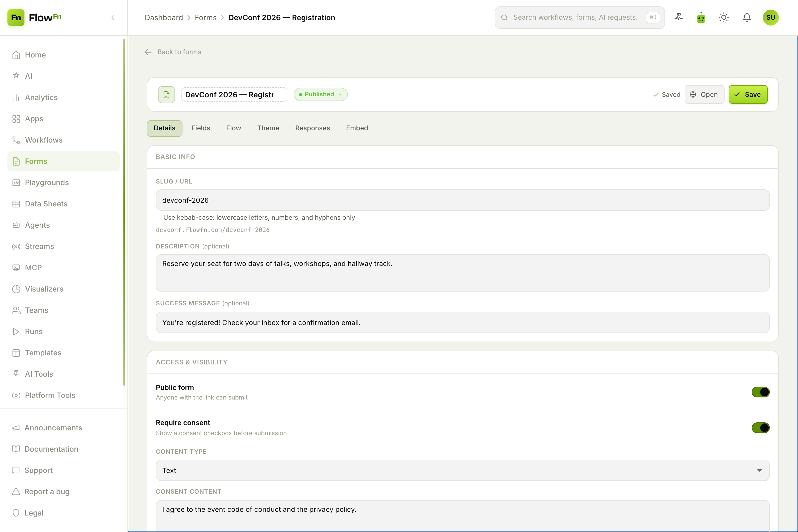The height and width of the screenshot is (532, 798).
Task: Open Home from the sidebar
Action: click(x=64, y=55)
